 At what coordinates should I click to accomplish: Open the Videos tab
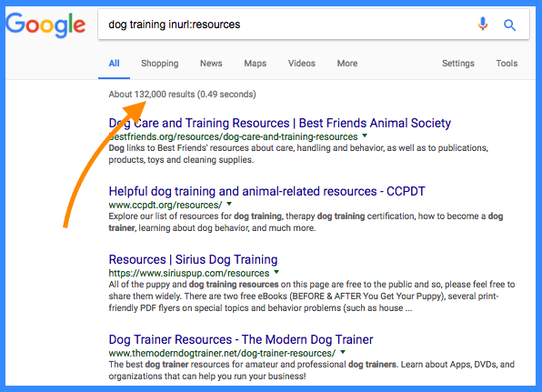pos(302,64)
